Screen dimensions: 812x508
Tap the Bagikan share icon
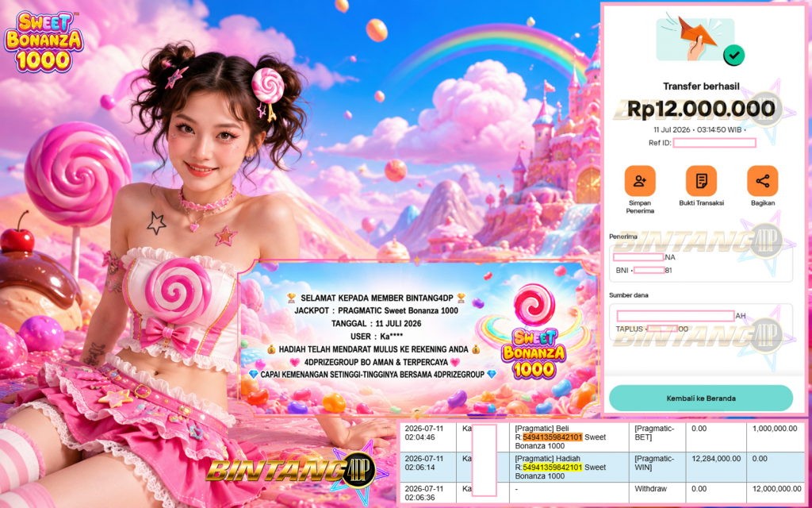[x=762, y=181]
